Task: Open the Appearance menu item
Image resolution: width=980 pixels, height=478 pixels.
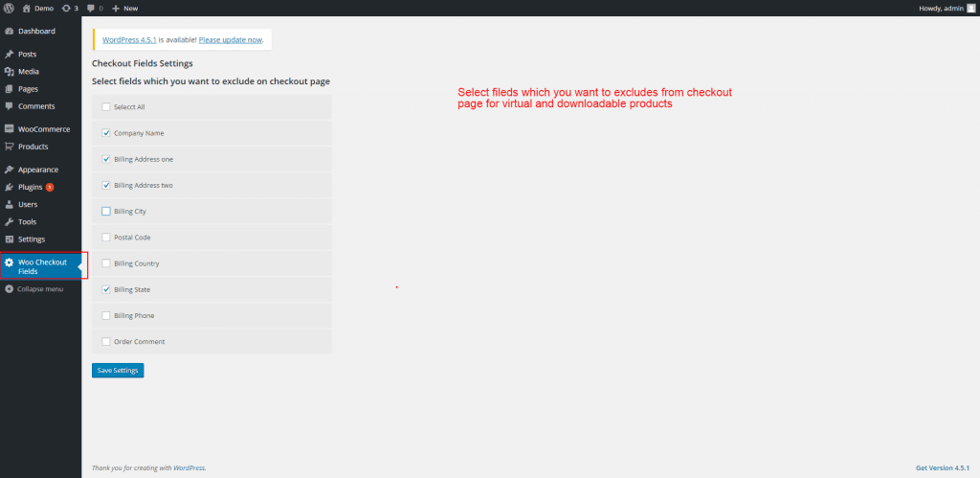Action: pyautogui.click(x=40, y=170)
